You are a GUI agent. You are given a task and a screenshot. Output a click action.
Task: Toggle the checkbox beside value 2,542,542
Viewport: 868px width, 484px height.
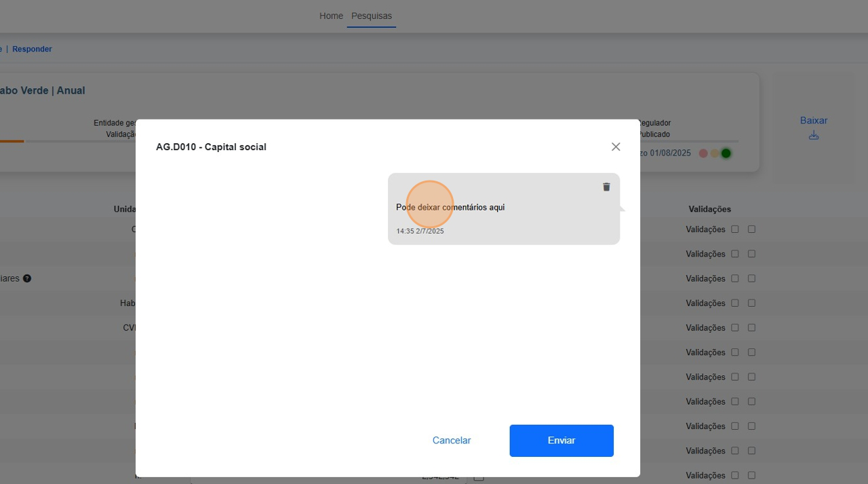point(479,476)
